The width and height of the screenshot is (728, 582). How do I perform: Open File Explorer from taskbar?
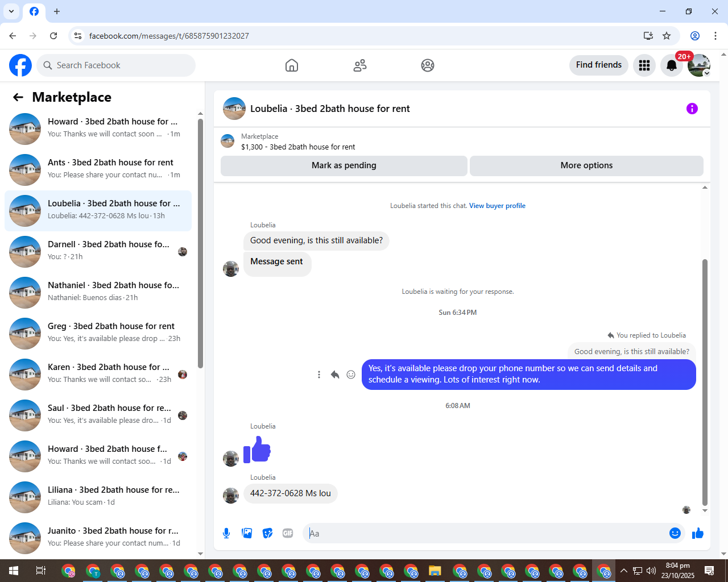435,571
